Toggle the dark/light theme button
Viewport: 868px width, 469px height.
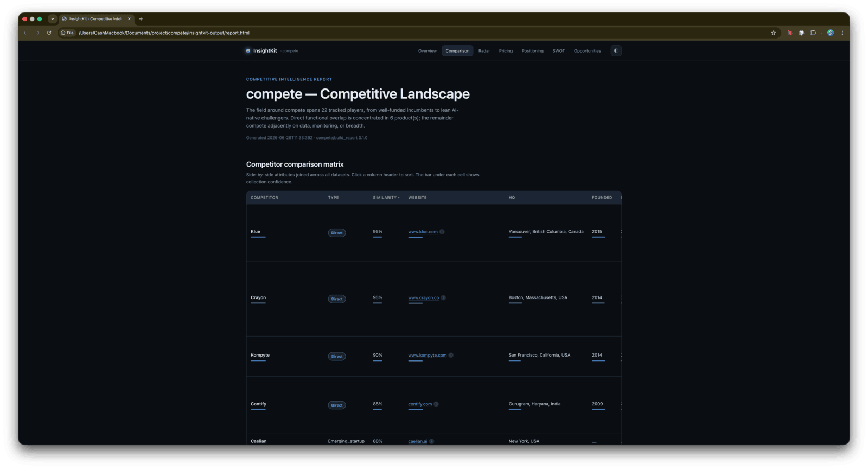pyautogui.click(x=616, y=51)
